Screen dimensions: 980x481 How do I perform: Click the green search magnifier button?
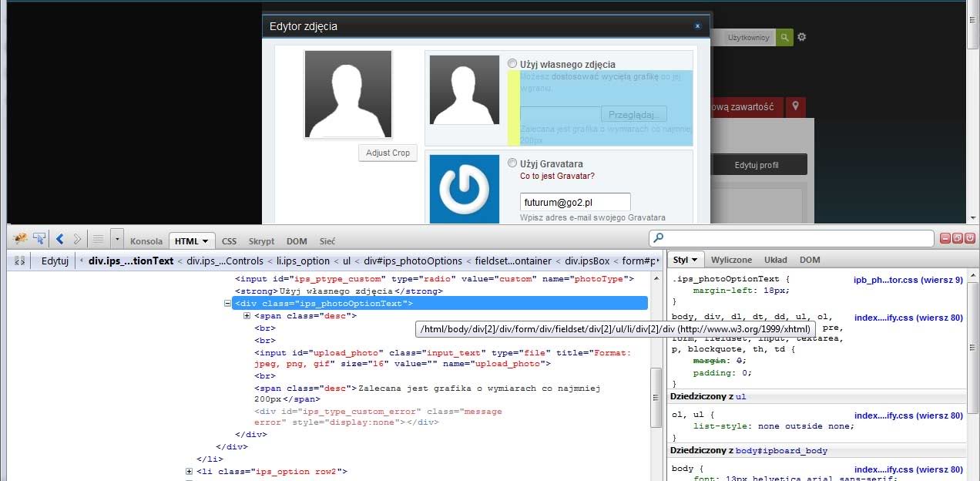click(x=784, y=37)
